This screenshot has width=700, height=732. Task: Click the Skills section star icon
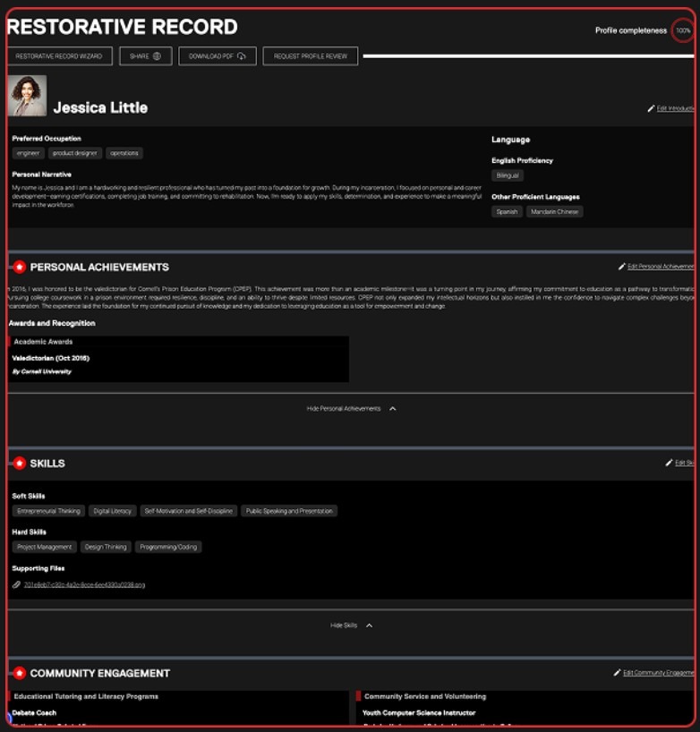[x=19, y=464]
